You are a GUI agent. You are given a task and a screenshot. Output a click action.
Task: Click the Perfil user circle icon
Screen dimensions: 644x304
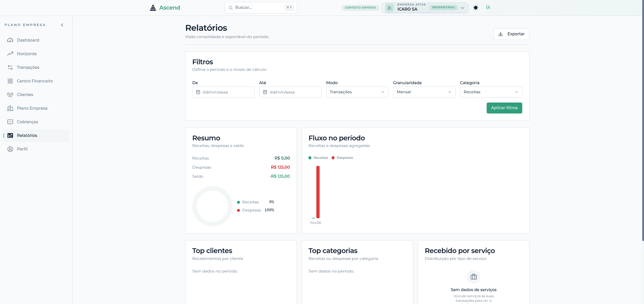pyautogui.click(x=10, y=149)
